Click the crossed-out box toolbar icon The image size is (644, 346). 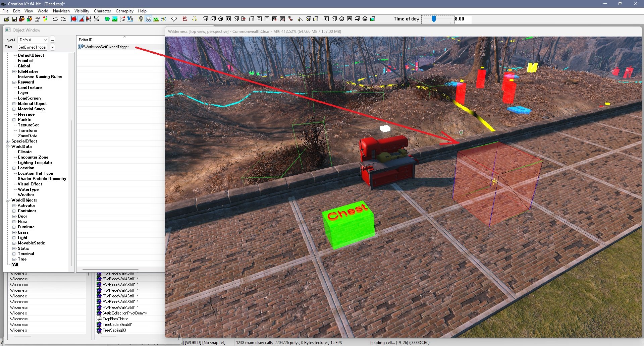point(282,19)
